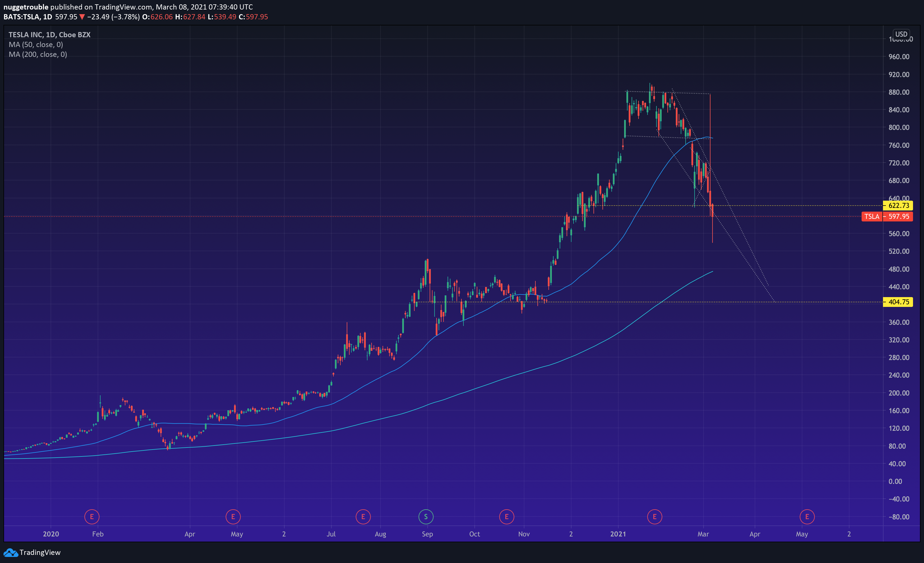924x563 pixels.
Task: Click the Mar label on time axis
Action: point(703,534)
